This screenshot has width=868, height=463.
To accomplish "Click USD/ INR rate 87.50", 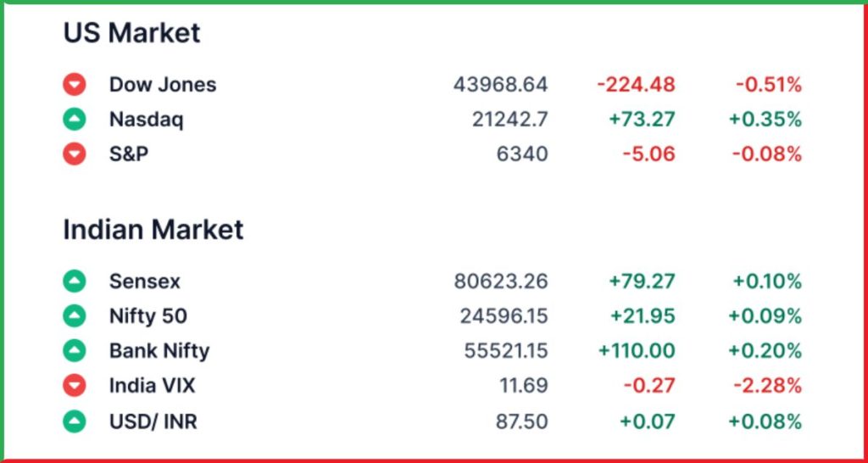I will click(521, 422).
